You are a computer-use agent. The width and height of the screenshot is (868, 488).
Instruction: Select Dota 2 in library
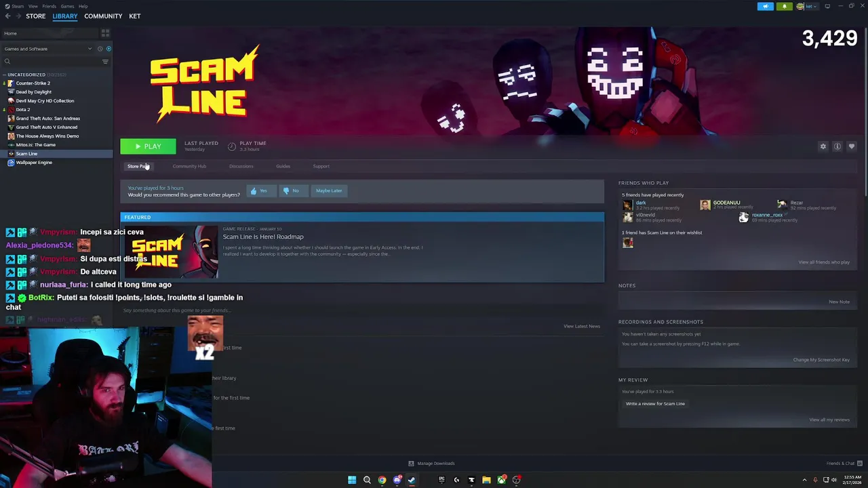click(23, 109)
